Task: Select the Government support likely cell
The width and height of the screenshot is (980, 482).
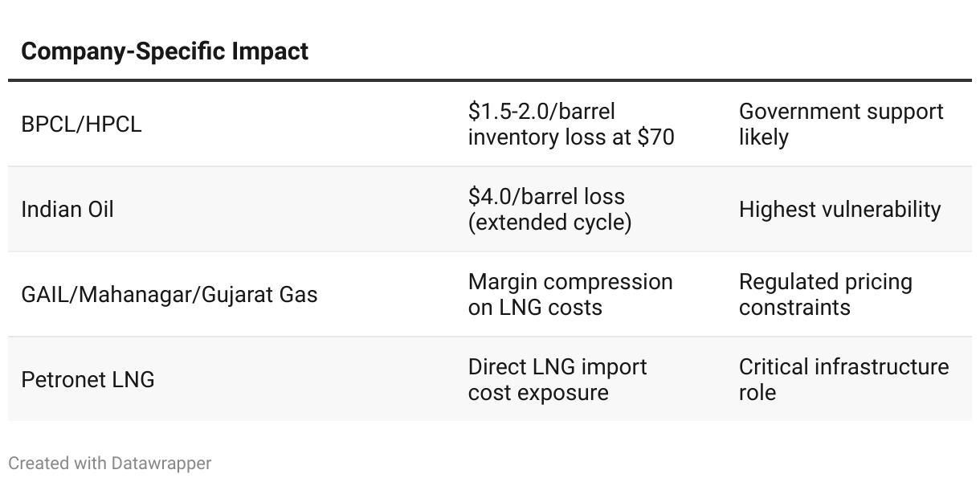Action: tap(841, 125)
